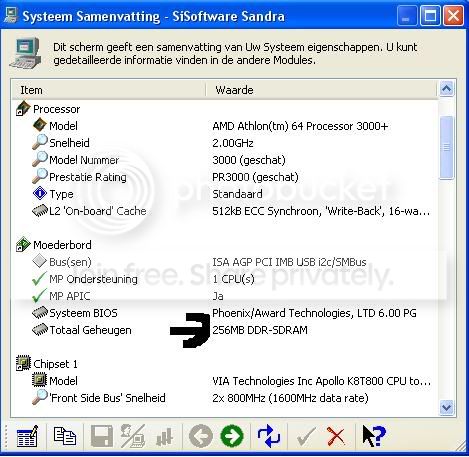Click memory chip icon beside Totaal Geheugen
Image resolution: width=469 pixels, height=457 pixels.
[40, 330]
